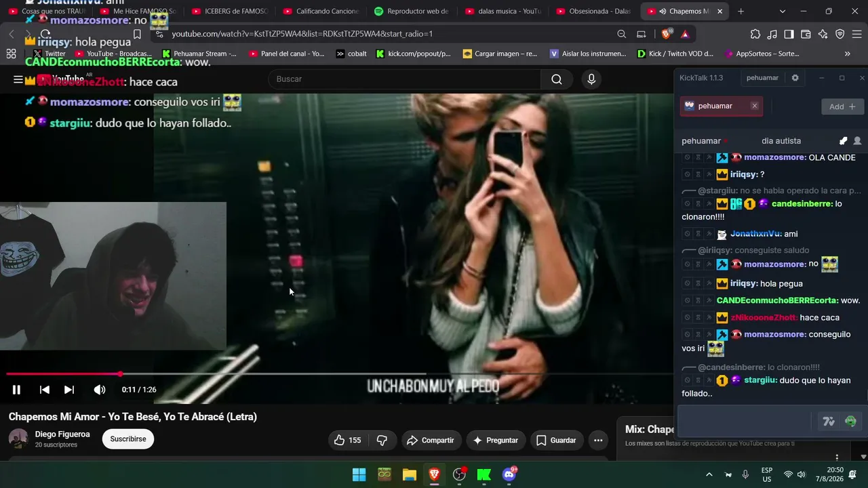Switch to the 'Calificando Canciones' tab
Viewport: 868px width, 488px height.
tap(321, 12)
